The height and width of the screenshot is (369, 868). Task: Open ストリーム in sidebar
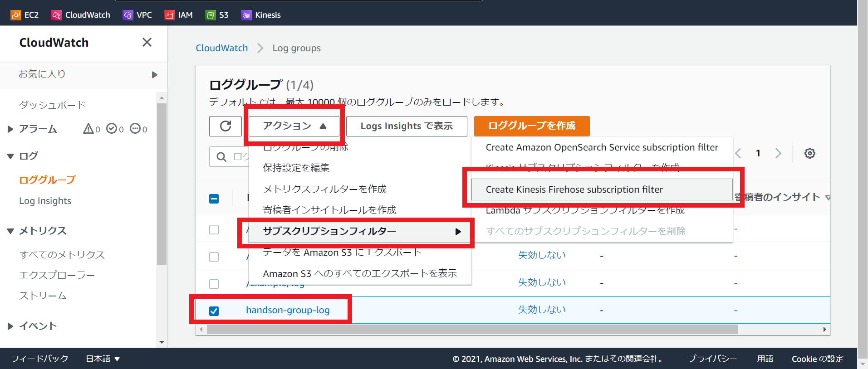pos(43,296)
